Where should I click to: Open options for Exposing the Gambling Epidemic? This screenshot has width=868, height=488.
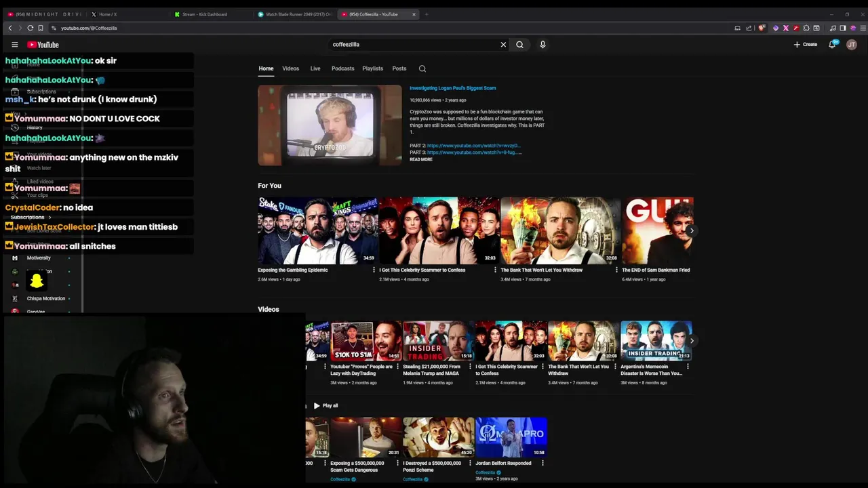[374, 270]
